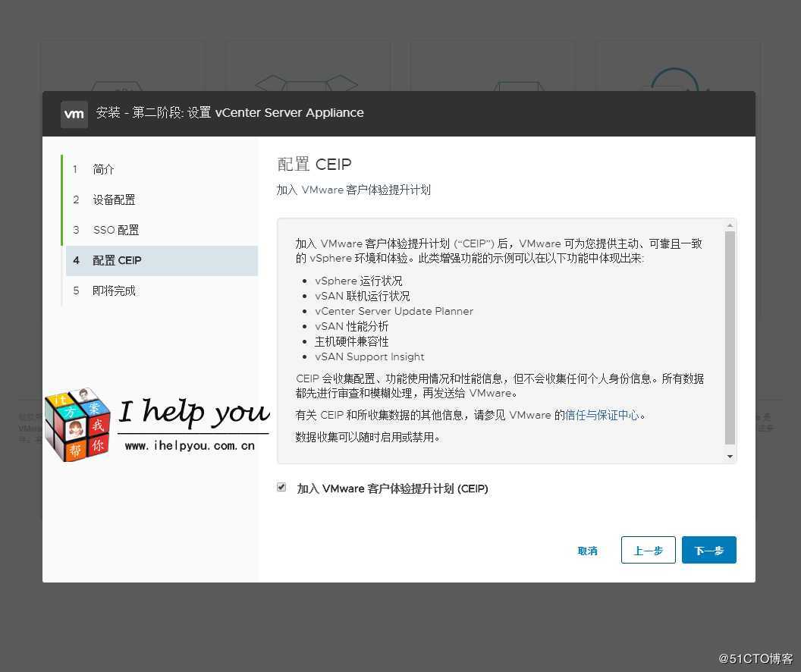Click the list item vSAN 联机运行状况
This screenshot has width=801, height=672.
(362, 296)
